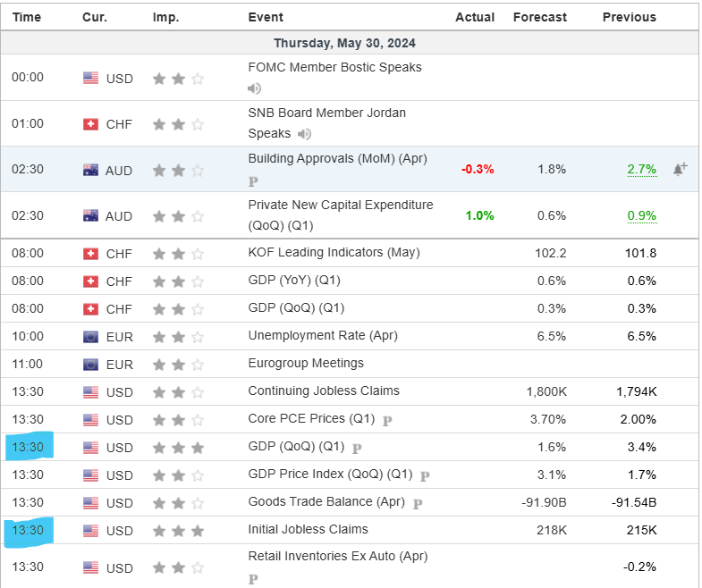Click the Actual column header
The height and width of the screenshot is (588, 702).
(x=474, y=17)
